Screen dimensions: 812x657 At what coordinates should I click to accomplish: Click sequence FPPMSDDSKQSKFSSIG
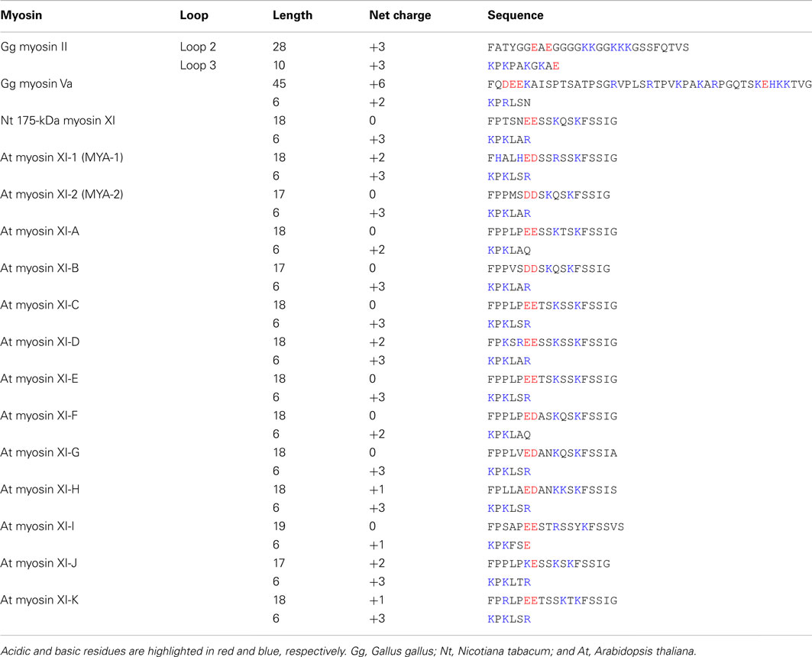[x=548, y=195]
